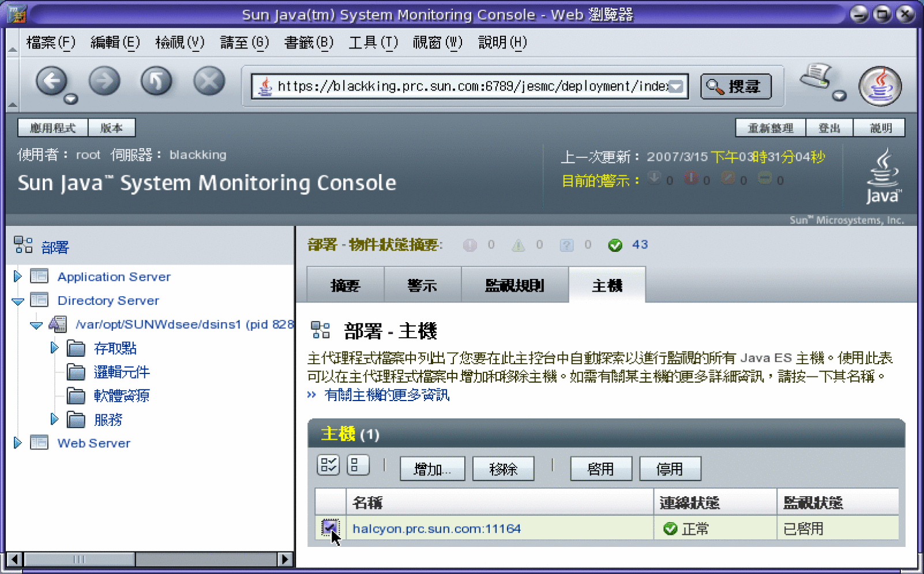
Task: Click the 搜尋 search button
Action: click(x=735, y=86)
